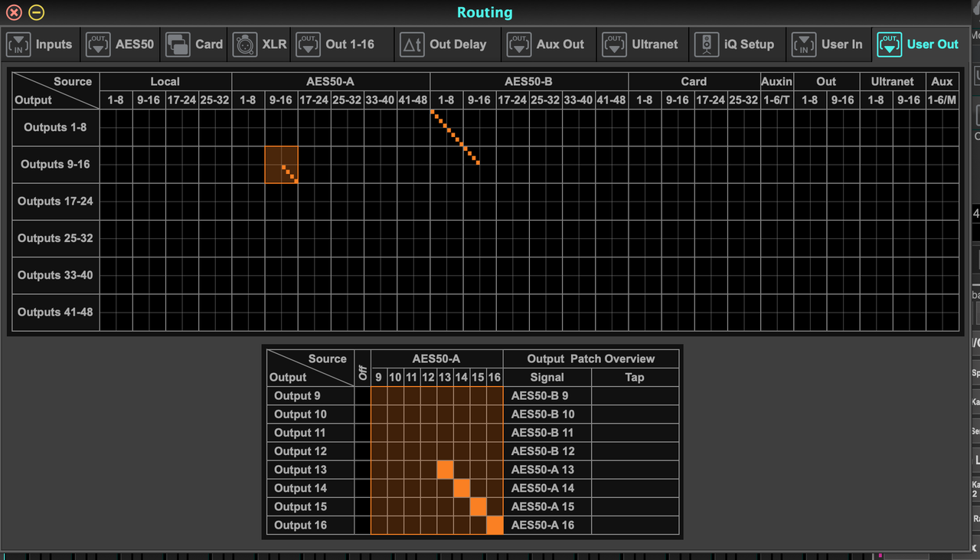The image size is (980, 560).
Task: Switch to the Aux Out tab
Action: [x=549, y=44]
